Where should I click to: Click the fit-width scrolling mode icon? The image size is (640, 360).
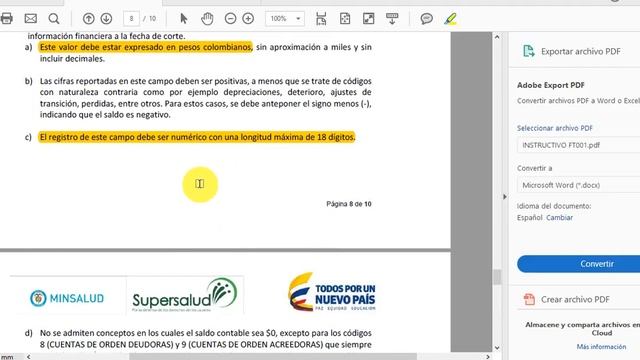click(321, 18)
